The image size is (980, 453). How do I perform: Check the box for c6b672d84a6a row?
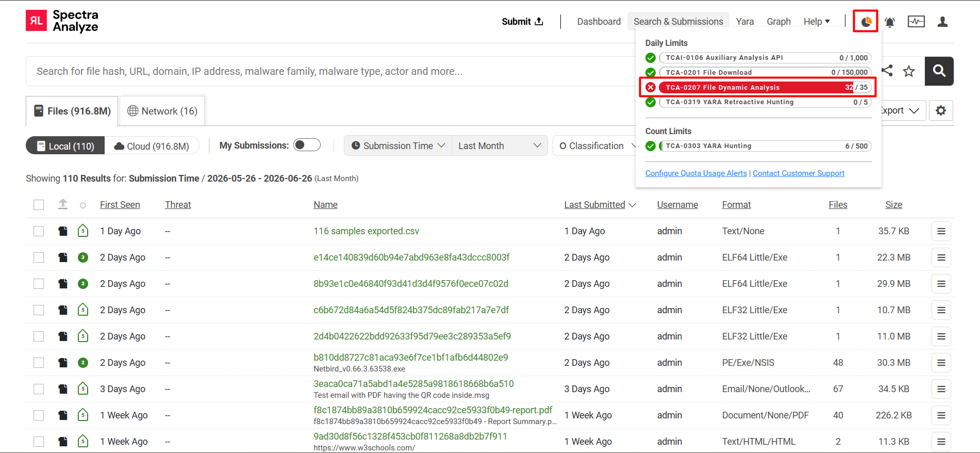click(39, 310)
